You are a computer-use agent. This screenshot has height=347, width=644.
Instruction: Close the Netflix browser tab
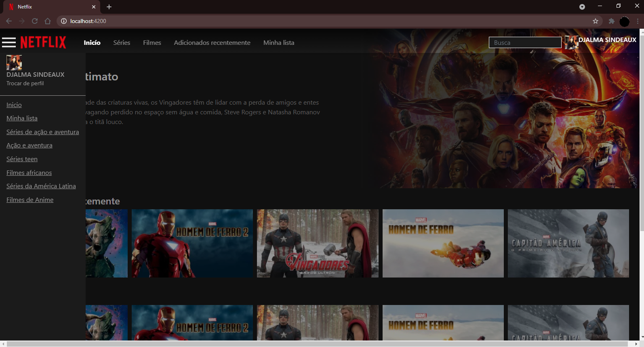(x=94, y=7)
